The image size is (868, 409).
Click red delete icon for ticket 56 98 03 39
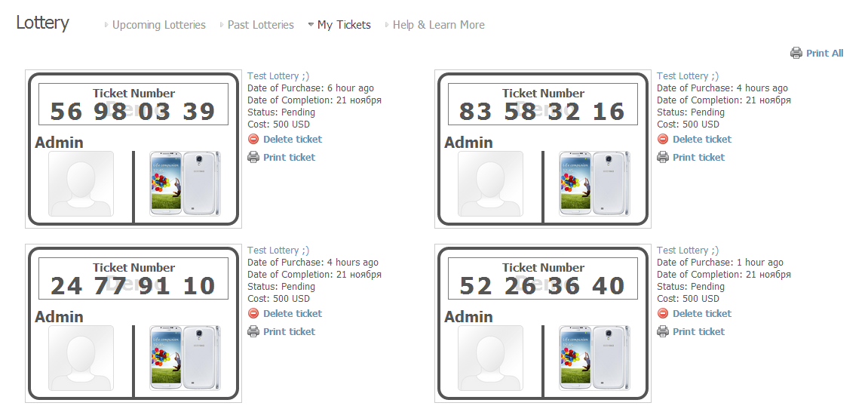tap(253, 139)
